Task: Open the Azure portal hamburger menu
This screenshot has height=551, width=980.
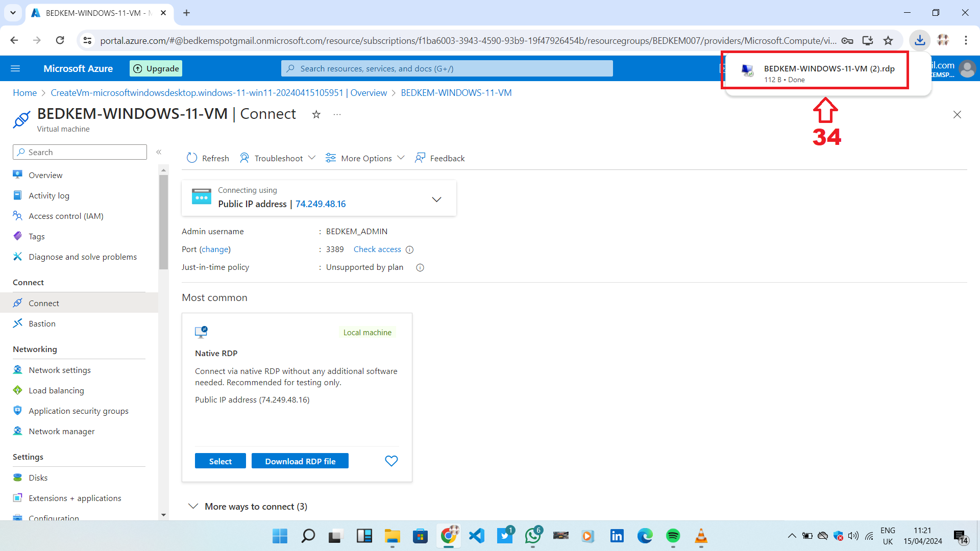Action: pos(15,68)
